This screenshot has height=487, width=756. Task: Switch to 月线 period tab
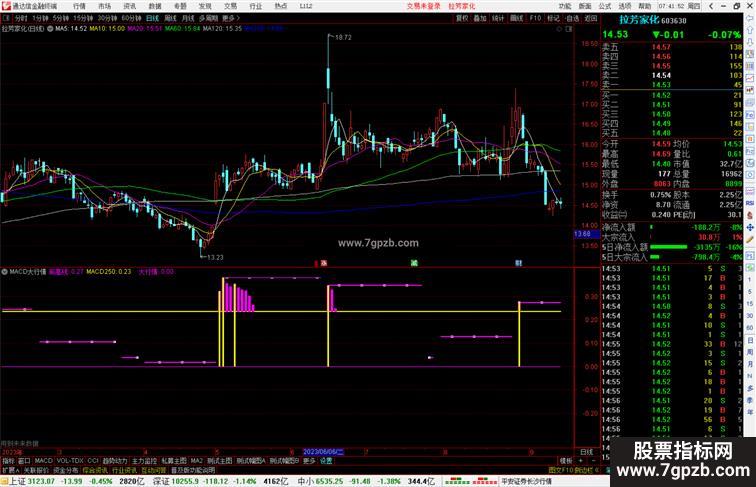pos(188,18)
